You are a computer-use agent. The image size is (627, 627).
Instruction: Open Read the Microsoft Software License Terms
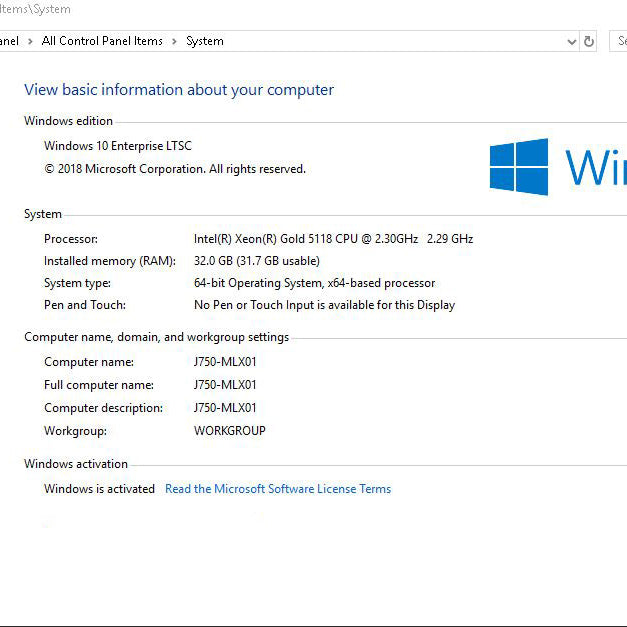(x=278, y=489)
